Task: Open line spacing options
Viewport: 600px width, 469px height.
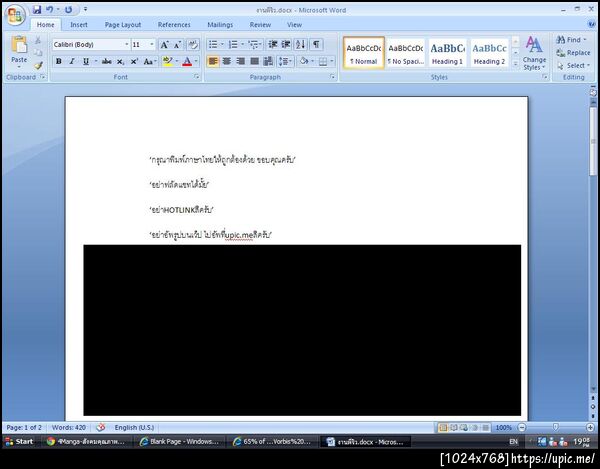Action: pos(285,61)
